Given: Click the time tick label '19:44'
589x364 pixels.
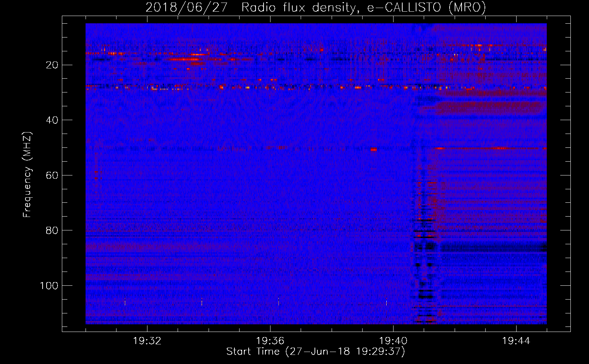Looking at the screenshot, I should tap(516, 341).
